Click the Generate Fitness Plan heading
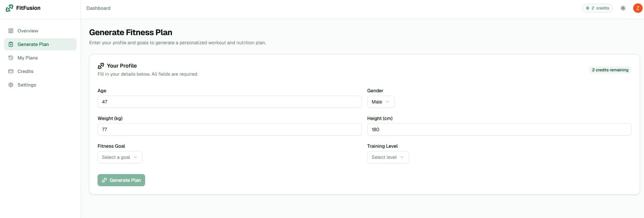 point(131,32)
